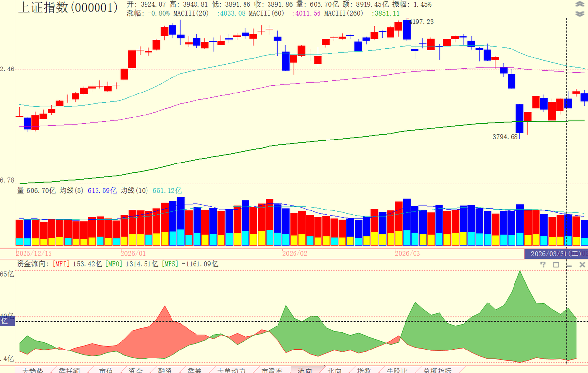This screenshot has height=373, width=588.
Task: Click the 2026/02 date axis label
Action: (x=295, y=254)
